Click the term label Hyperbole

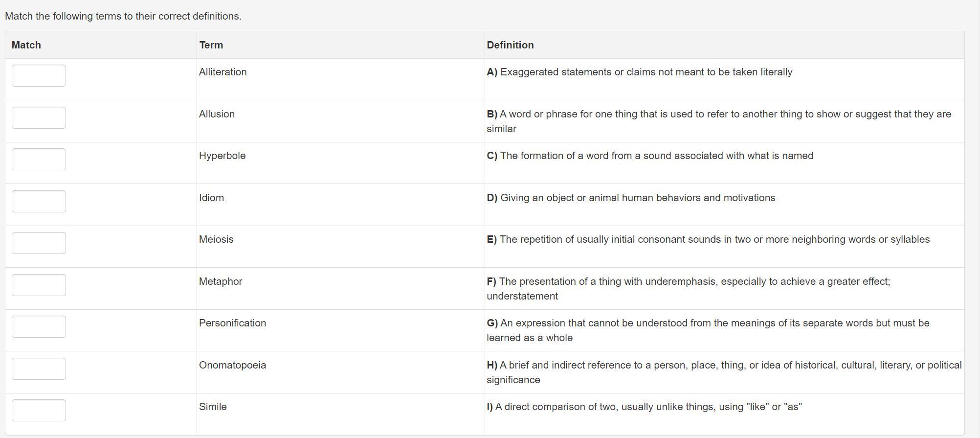222,156
